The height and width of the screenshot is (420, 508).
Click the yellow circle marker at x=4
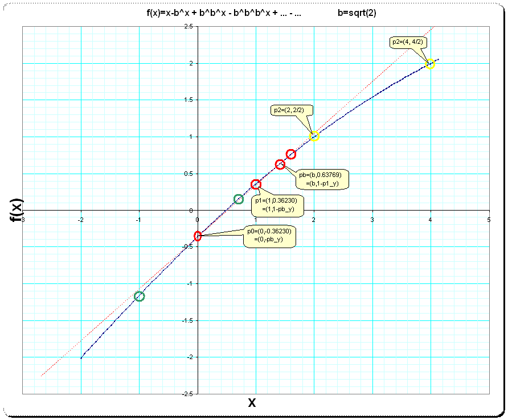(x=430, y=64)
